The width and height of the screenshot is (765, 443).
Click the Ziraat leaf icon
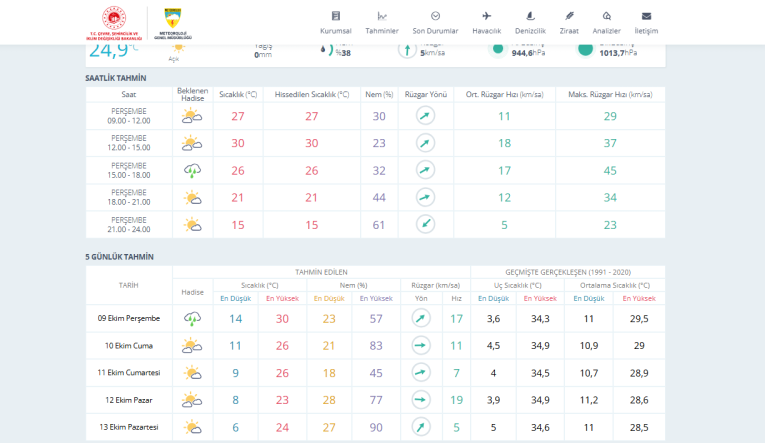(569, 22)
